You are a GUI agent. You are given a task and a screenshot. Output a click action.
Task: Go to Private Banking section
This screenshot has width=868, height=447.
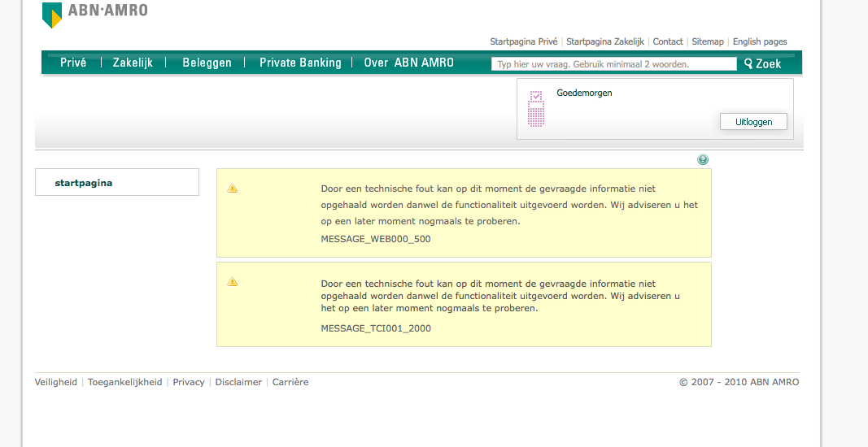300,63
